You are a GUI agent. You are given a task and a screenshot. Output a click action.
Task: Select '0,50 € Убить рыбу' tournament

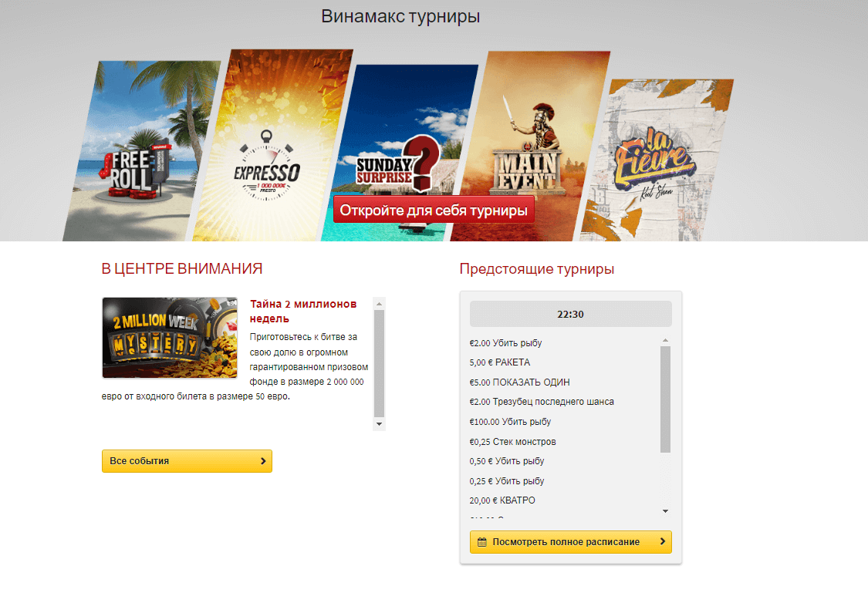[x=506, y=461]
